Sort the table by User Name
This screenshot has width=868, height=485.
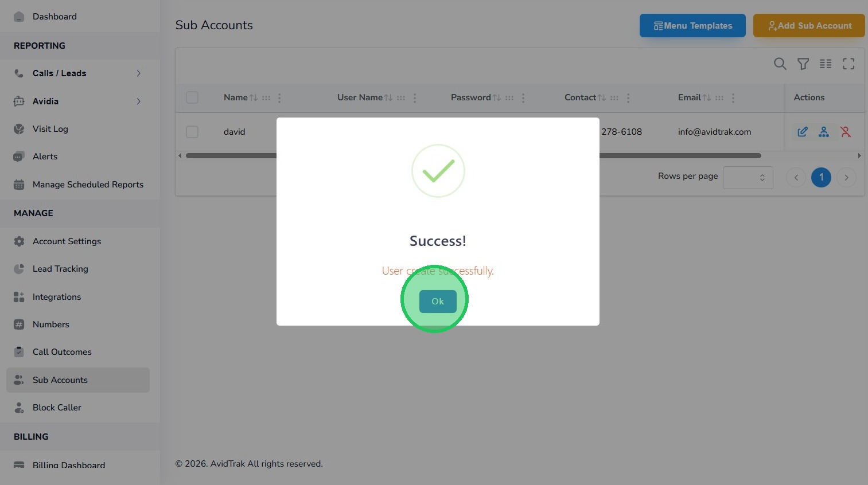(x=388, y=98)
